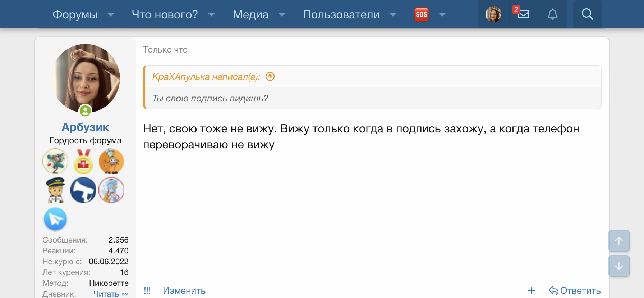644x298 pixels.
Task: Open inbox with 2 unread messages
Action: pos(523,14)
